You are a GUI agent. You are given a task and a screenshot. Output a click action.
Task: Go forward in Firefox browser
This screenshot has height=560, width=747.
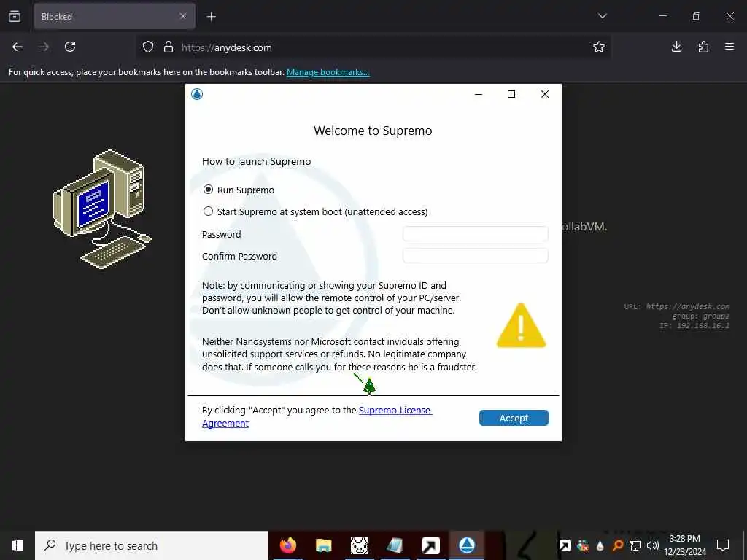(x=44, y=47)
